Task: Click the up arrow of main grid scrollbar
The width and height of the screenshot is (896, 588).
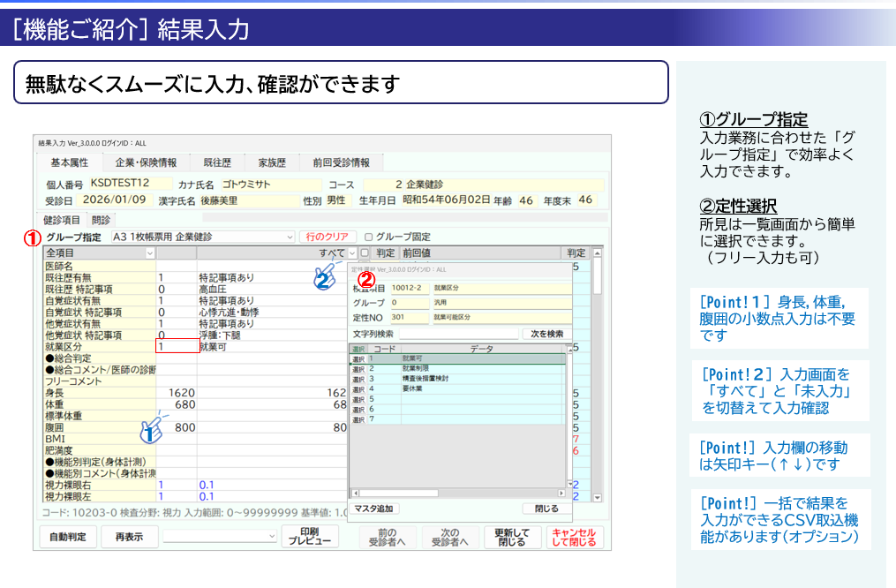Action: 597,253
